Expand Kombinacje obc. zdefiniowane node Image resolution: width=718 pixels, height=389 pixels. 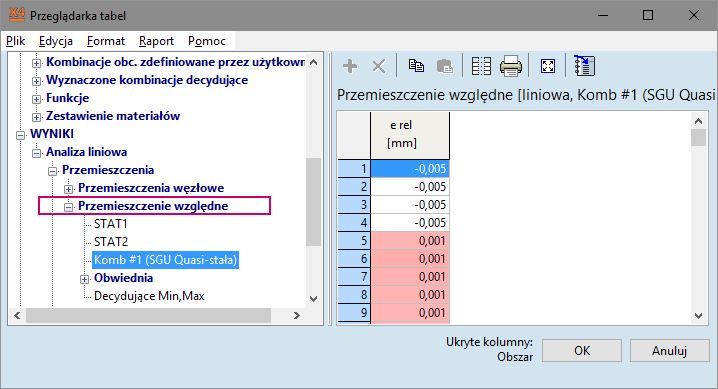tap(36, 63)
